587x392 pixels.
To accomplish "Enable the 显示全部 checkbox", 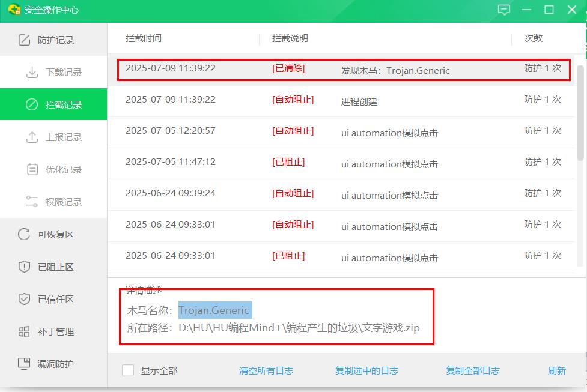I will tap(128, 370).
